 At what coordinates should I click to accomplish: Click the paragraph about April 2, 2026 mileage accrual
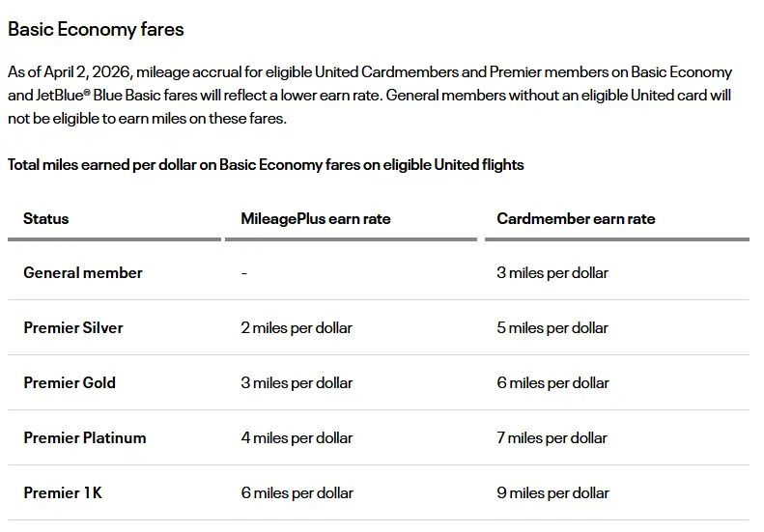(370, 96)
